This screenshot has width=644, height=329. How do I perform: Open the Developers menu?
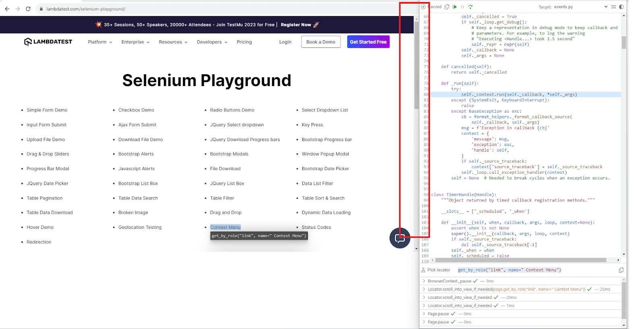click(212, 42)
